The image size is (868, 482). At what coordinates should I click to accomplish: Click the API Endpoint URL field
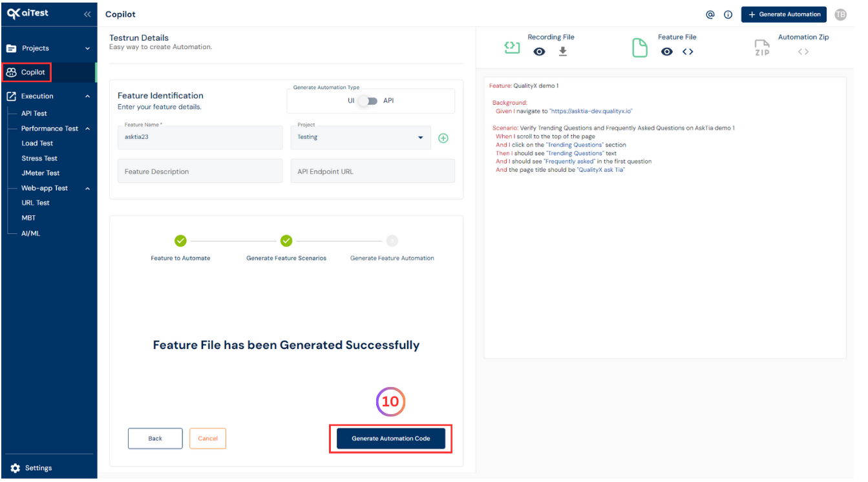(x=373, y=171)
